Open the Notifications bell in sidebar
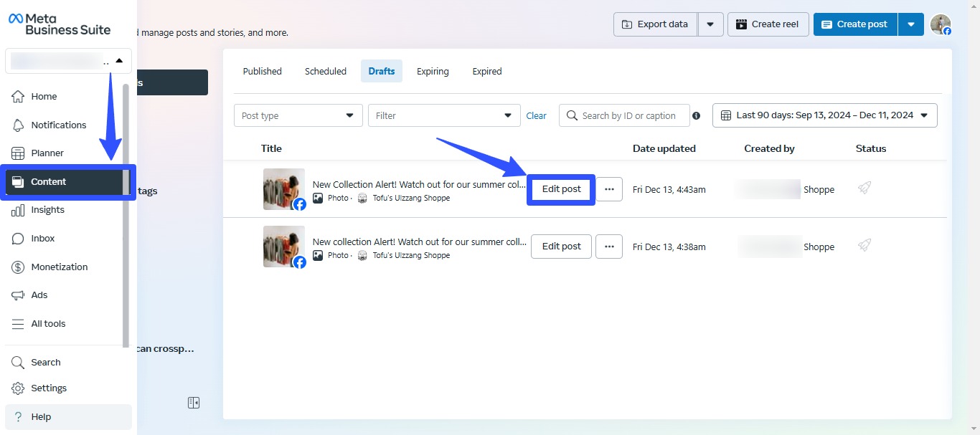Viewport: 980px width, 435px height. click(58, 125)
